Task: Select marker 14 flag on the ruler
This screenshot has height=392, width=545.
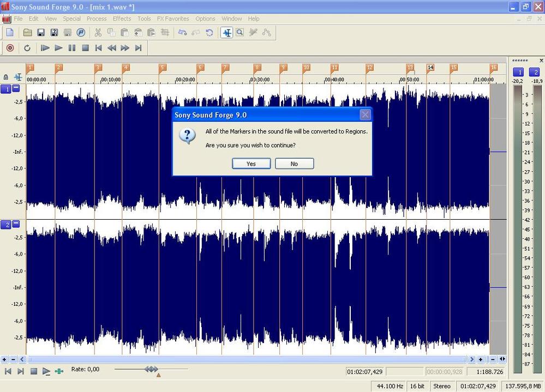Action: 430,68
